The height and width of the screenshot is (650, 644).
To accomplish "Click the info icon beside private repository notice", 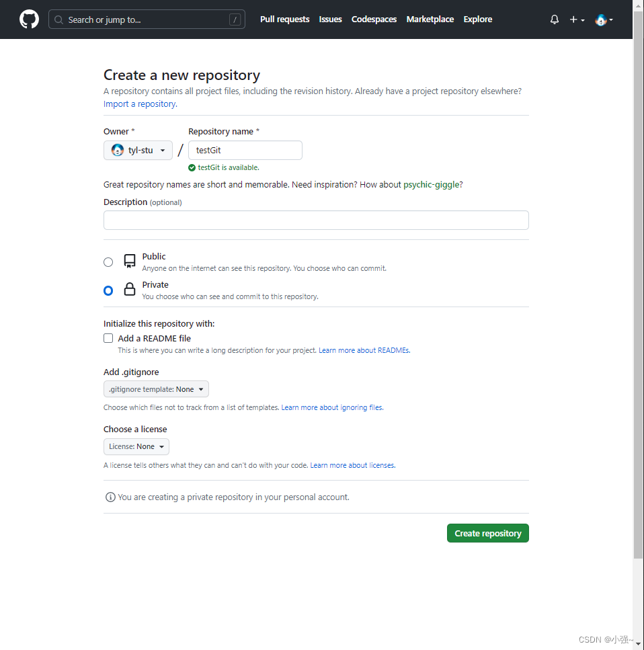I will tap(110, 497).
